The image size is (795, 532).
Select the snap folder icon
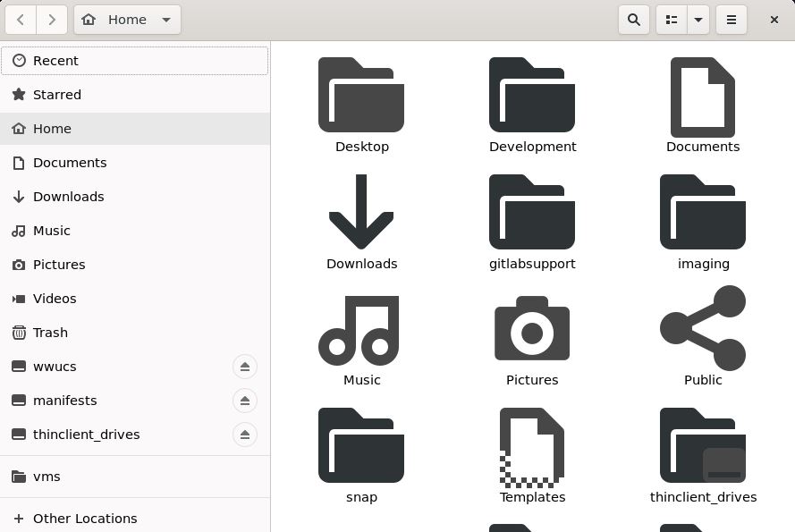[361, 445]
